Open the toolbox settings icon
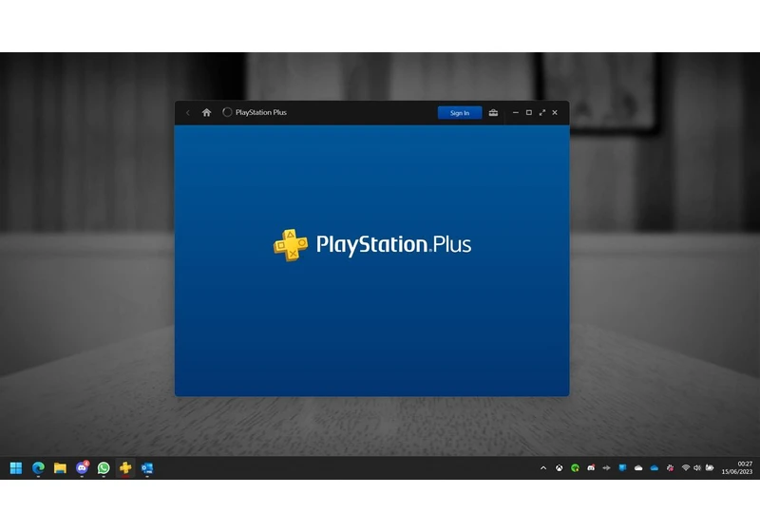This screenshot has height=532, width=760. pos(493,112)
